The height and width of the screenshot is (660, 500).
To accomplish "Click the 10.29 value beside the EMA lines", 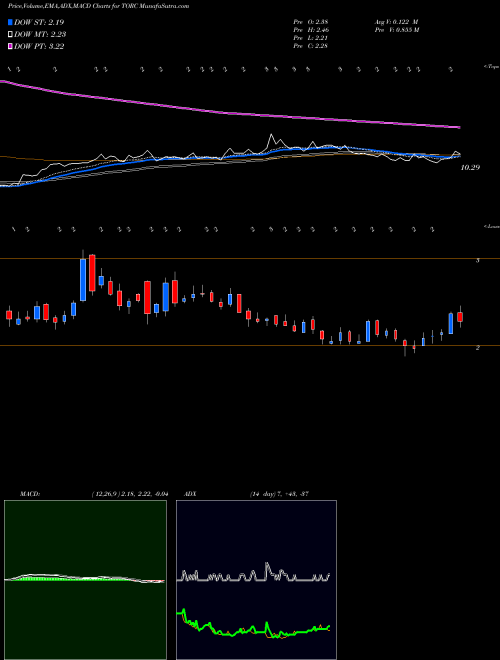I will [470, 168].
